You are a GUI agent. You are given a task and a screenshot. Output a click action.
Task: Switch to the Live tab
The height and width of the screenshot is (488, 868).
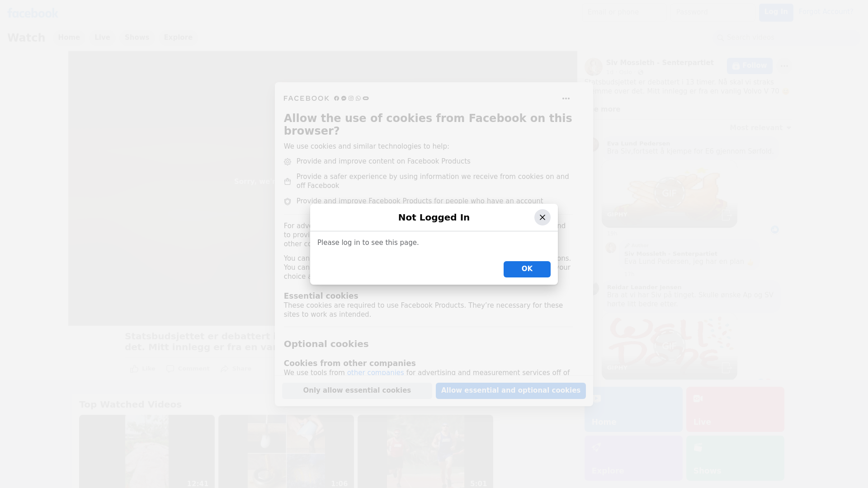pyautogui.click(x=102, y=38)
